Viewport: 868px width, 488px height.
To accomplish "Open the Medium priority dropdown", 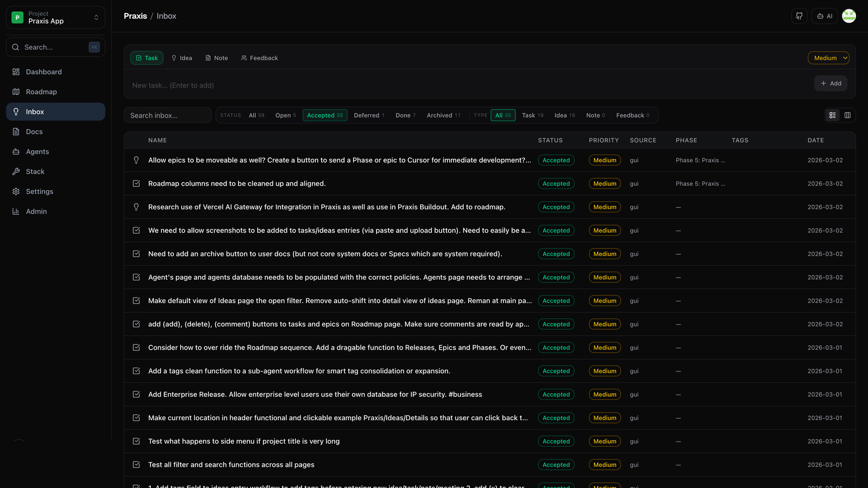I will click(x=828, y=57).
